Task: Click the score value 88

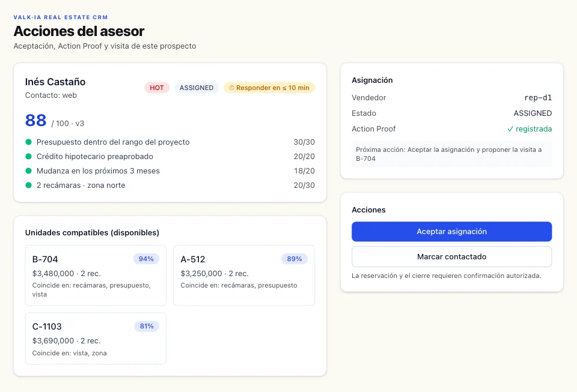Action: click(x=35, y=120)
